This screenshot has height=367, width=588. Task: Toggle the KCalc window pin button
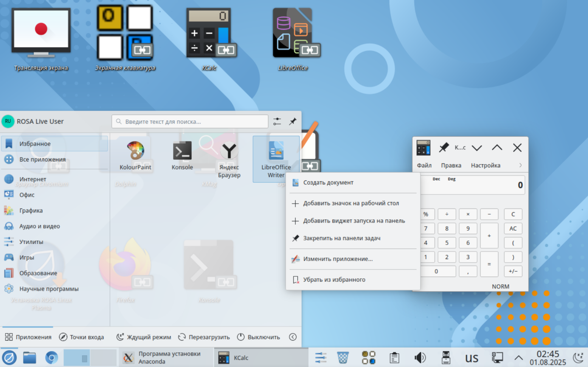click(x=443, y=148)
